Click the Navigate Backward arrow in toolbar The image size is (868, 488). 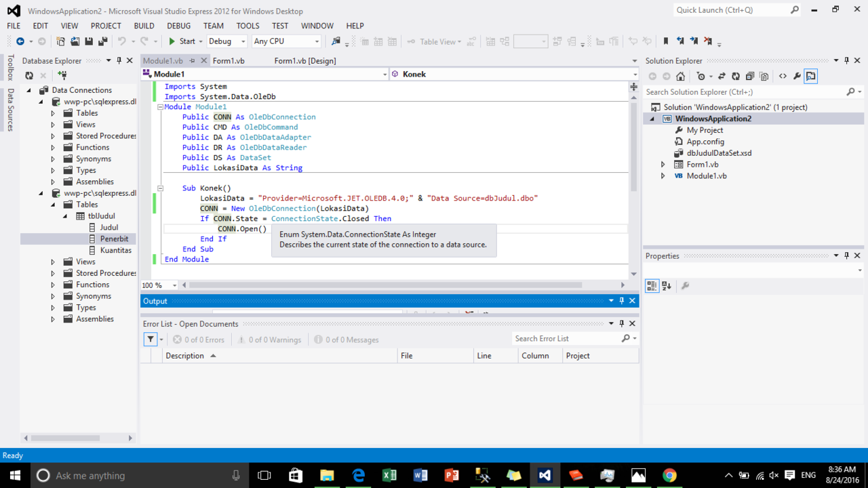20,41
